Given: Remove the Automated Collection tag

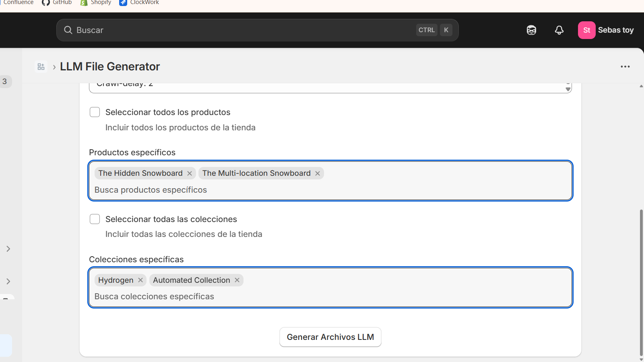Looking at the screenshot, I should (x=237, y=280).
